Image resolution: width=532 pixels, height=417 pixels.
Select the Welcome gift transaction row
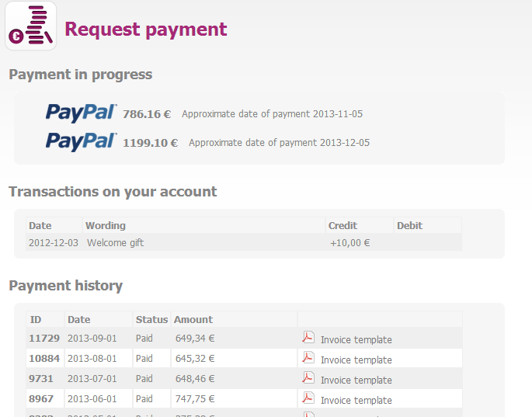(x=115, y=242)
